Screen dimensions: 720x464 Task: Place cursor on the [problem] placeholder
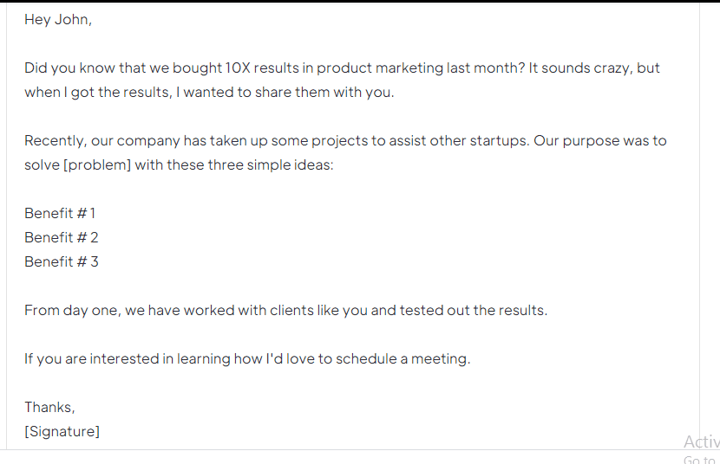pyautogui.click(x=97, y=165)
